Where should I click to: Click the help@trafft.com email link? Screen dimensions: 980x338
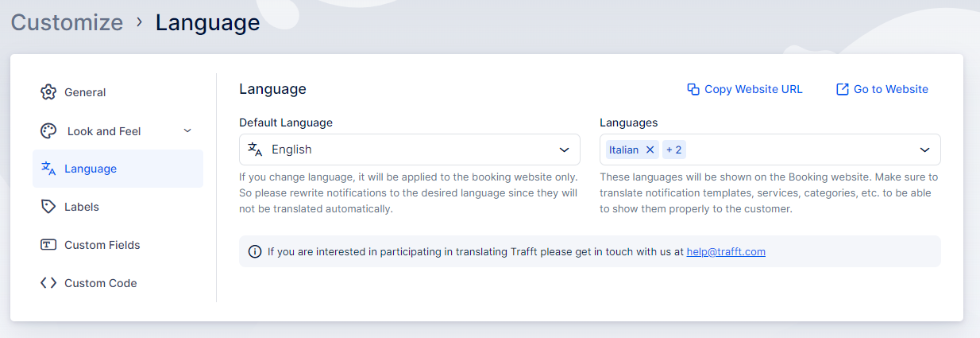click(x=726, y=251)
